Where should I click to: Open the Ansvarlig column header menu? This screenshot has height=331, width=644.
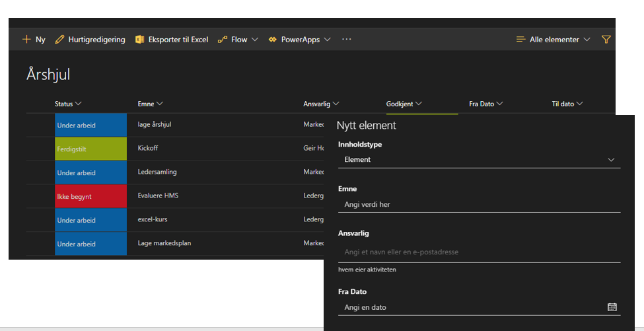(x=321, y=104)
